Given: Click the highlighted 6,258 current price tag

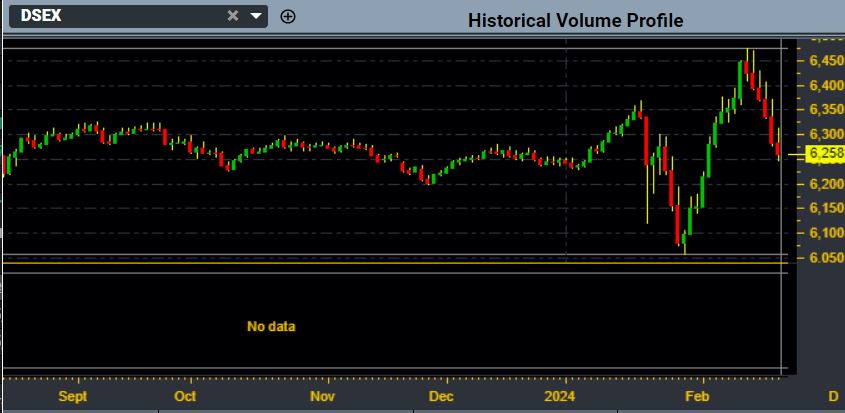Looking at the screenshot, I should 825,154.
